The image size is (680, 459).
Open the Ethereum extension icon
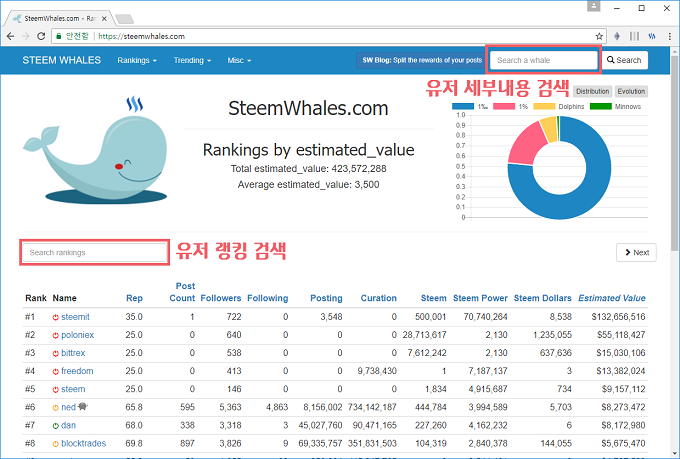click(617, 36)
